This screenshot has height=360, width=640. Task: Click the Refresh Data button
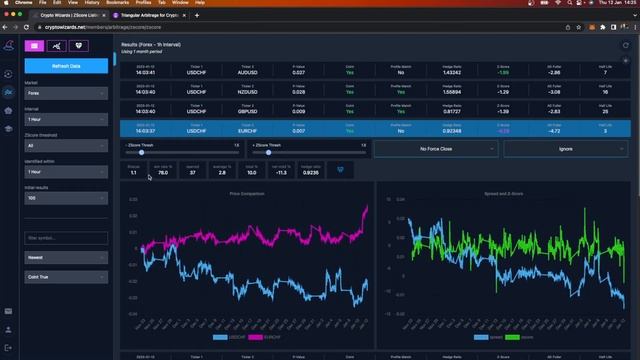click(66, 66)
